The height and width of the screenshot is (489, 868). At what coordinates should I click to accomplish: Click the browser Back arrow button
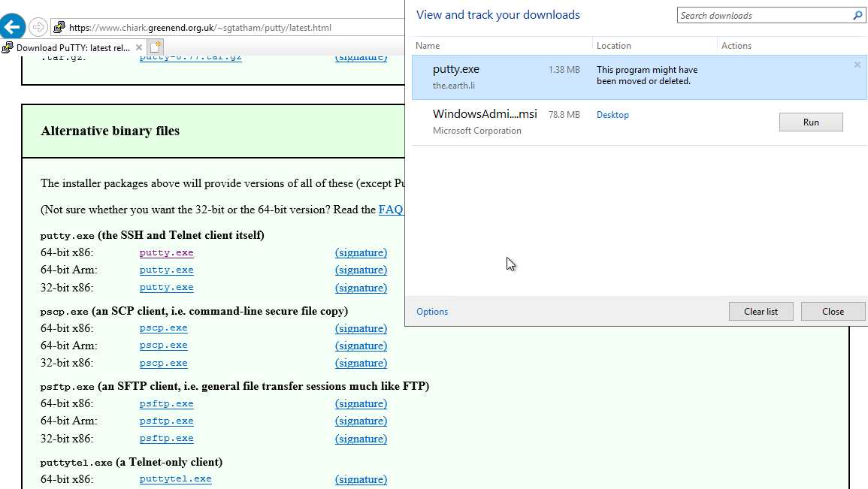click(x=11, y=27)
